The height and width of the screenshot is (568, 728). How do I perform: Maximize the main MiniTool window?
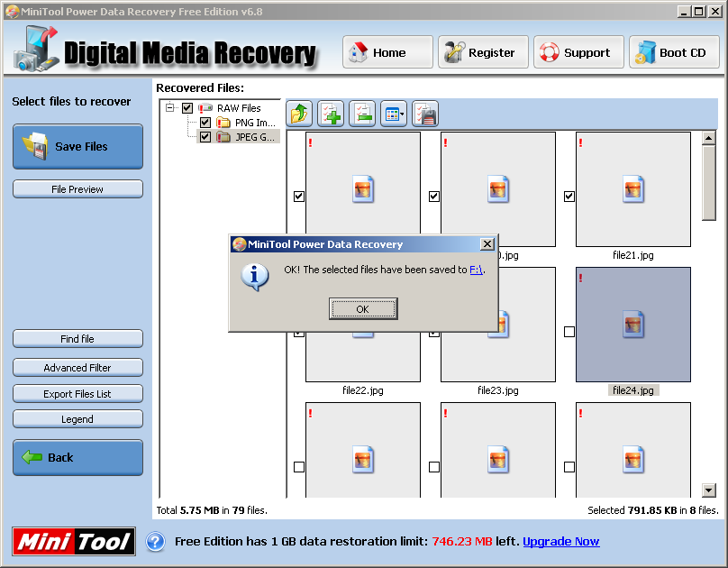pyautogui.click(x=698, y=12)
